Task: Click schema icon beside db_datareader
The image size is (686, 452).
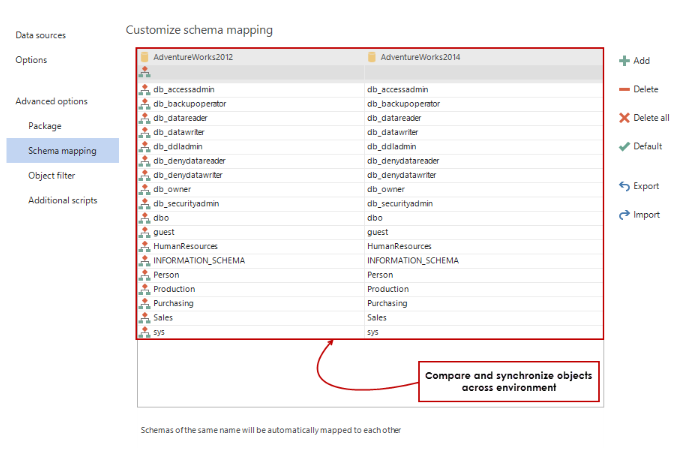Action: (144, 118)
